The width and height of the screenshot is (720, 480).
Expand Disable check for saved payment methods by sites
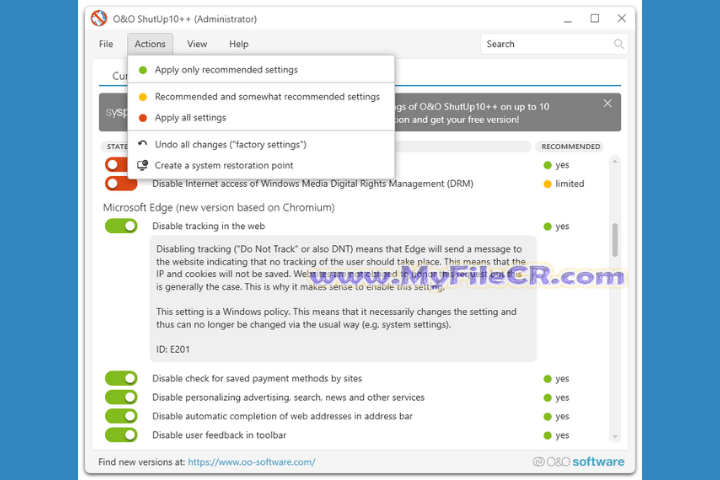(257, 378)
